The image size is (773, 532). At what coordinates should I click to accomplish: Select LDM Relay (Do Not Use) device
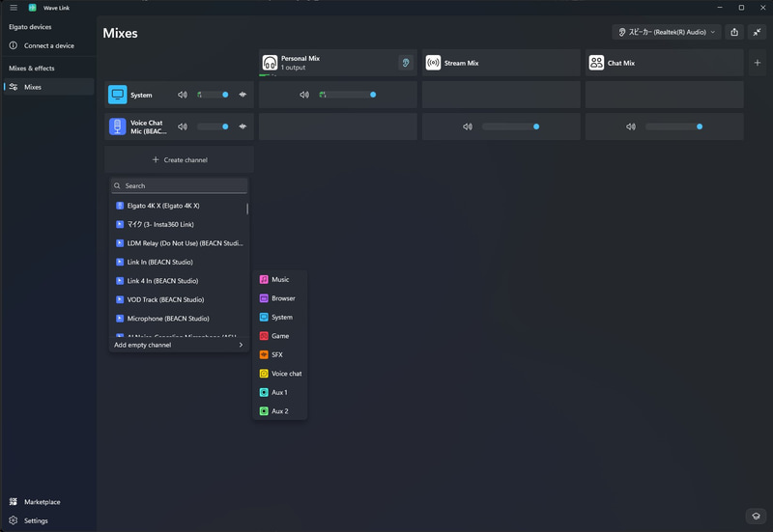tap(179, 243)
